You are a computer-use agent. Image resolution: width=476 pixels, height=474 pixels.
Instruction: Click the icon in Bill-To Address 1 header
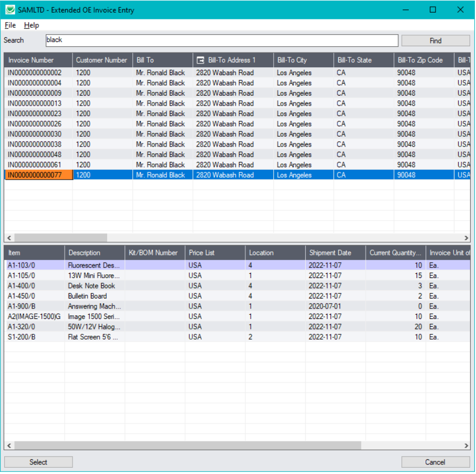pos(200,60)
